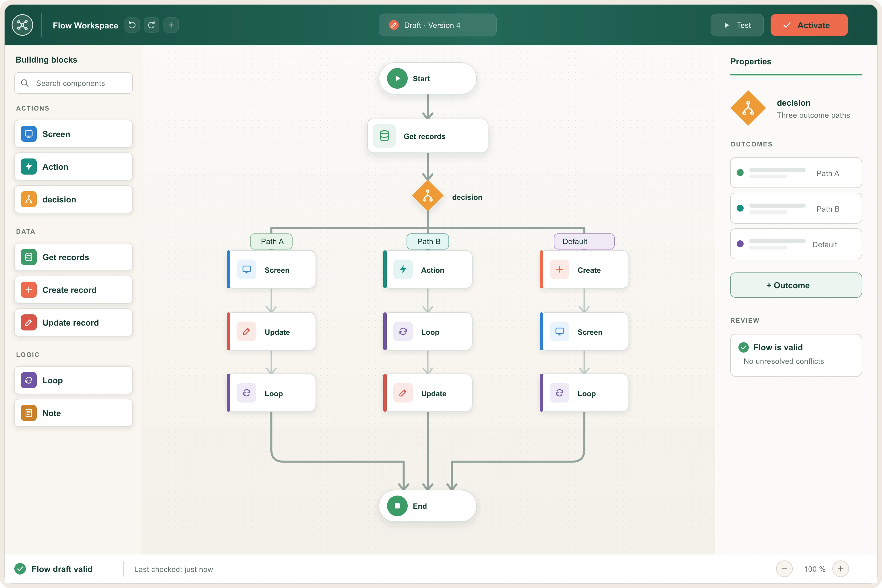
Task: Select the Screen building block
Action: (73, 134)
